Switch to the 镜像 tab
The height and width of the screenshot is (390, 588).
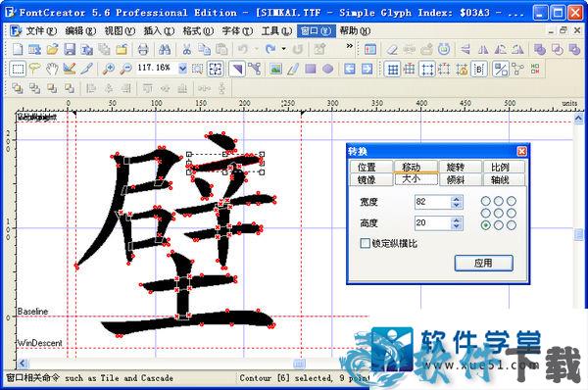click(370, 179)
